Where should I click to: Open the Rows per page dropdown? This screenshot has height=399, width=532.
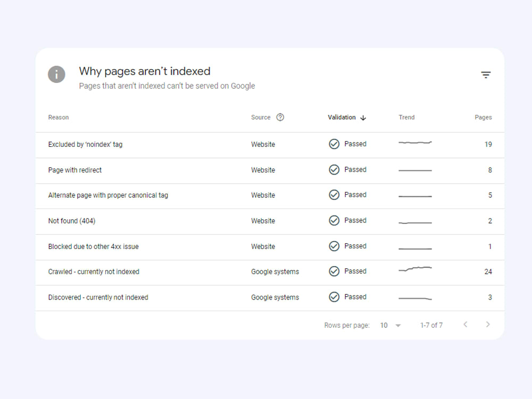pyautogui.click(x=390, y=326)
